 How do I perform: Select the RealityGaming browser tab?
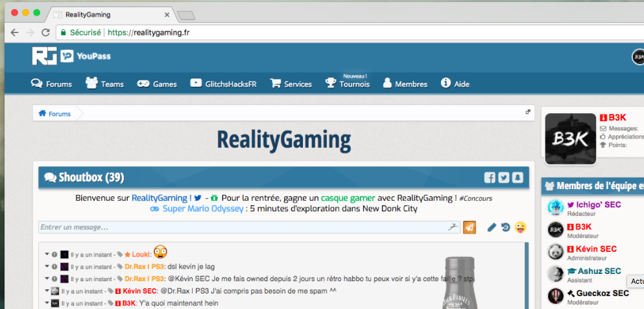111,15
